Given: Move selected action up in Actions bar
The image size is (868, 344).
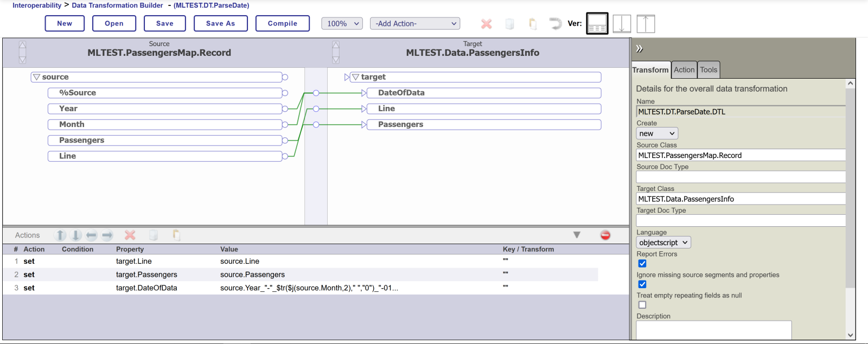Looking at the screenshot, I should tap(61, 235).
